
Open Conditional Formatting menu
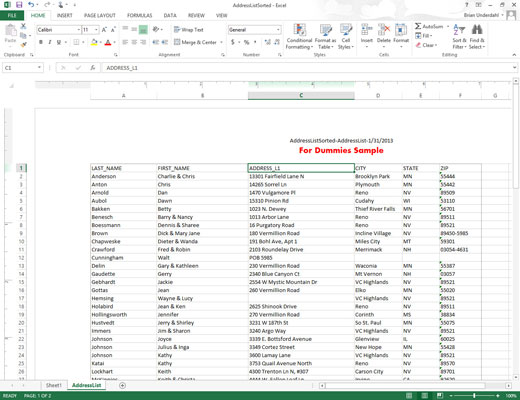coord(299,36)
